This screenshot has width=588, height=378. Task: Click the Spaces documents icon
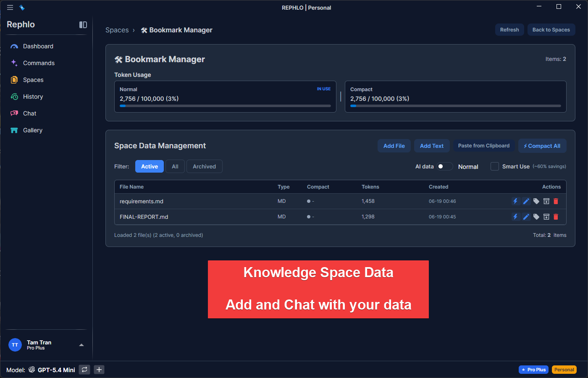pos(14,80)
